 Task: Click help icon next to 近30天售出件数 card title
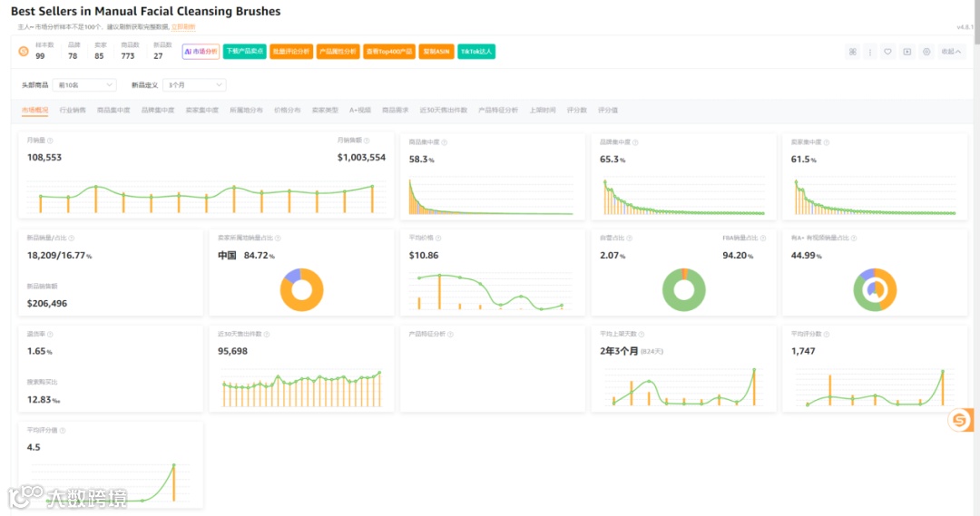click(x=267, y=335)
